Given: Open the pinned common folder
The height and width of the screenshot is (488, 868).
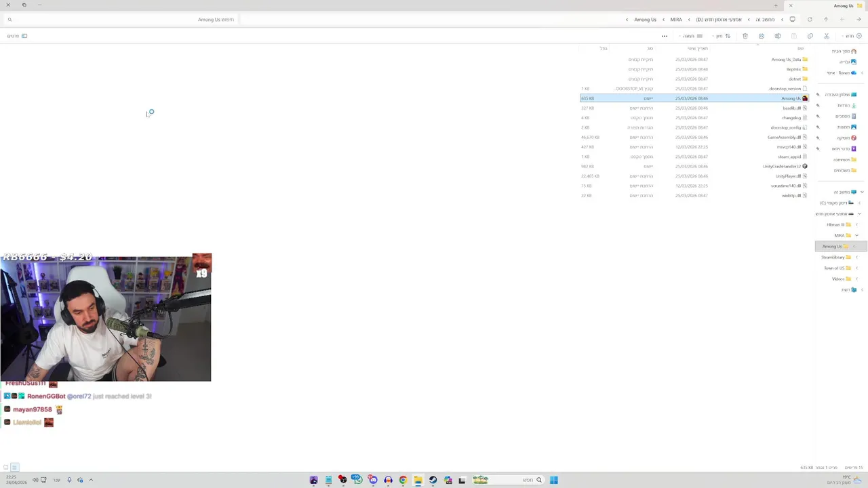Looking at the screenshot, I should click(845, 159).
